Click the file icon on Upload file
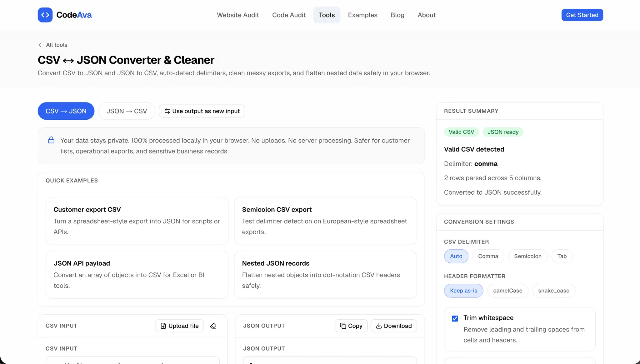This screenshot has width=640, height=364. (x=163, y=326)
